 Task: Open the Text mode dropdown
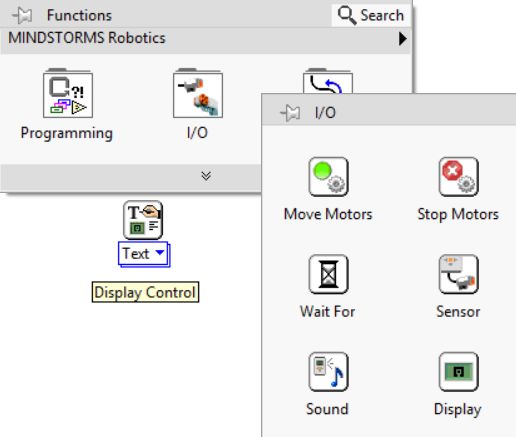(x=144, y=254)
